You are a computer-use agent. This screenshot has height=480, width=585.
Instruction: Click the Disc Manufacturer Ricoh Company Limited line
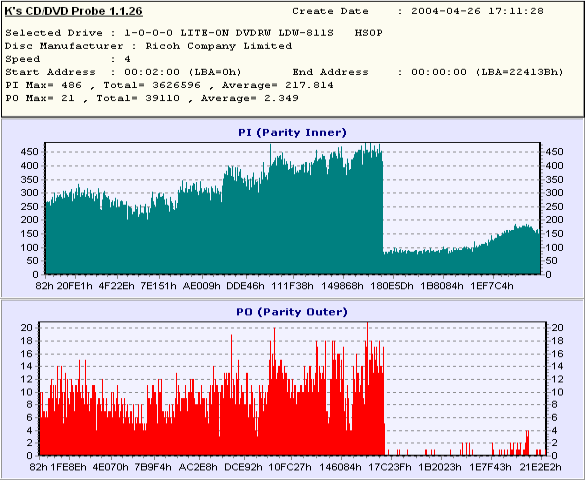coord(148,46)
